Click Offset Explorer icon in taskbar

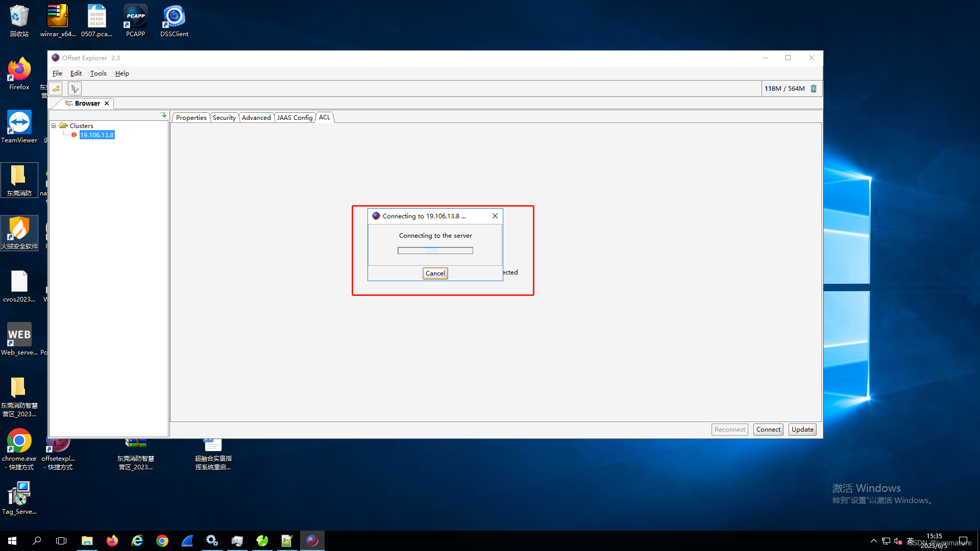[312, 541]
